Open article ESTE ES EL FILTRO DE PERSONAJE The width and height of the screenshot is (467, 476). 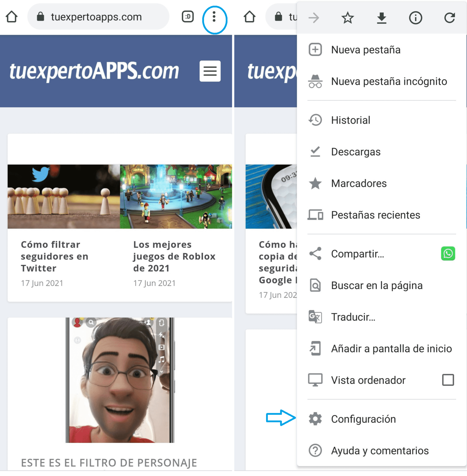(109, 463)
